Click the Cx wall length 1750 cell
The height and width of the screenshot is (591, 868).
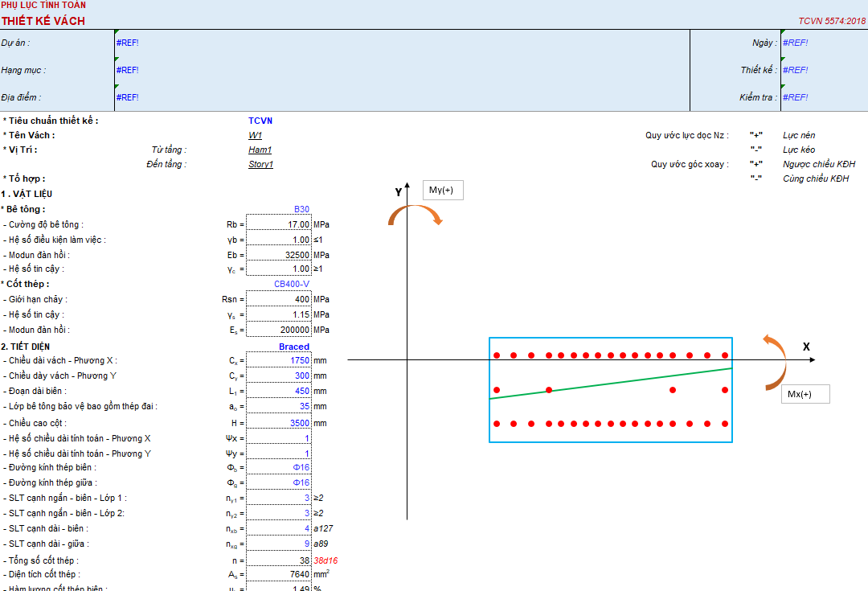278,360
